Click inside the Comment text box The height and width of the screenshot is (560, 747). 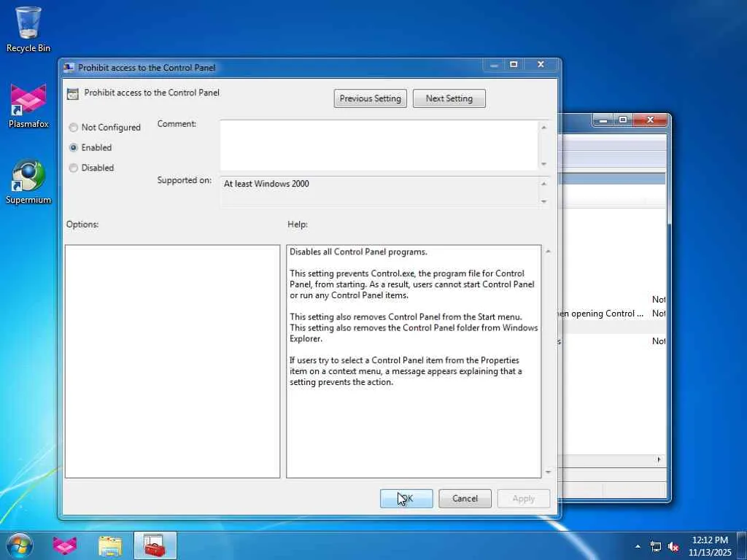tap(379, 145)
